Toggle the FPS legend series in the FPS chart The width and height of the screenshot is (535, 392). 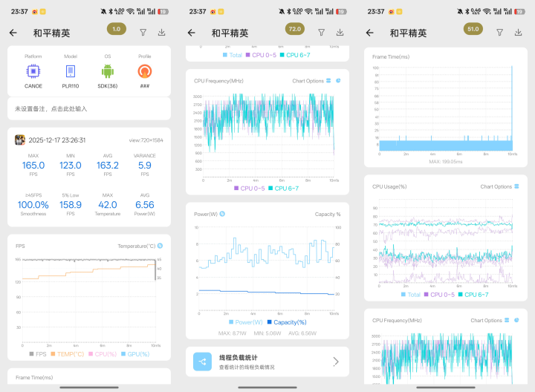point(38,354)
